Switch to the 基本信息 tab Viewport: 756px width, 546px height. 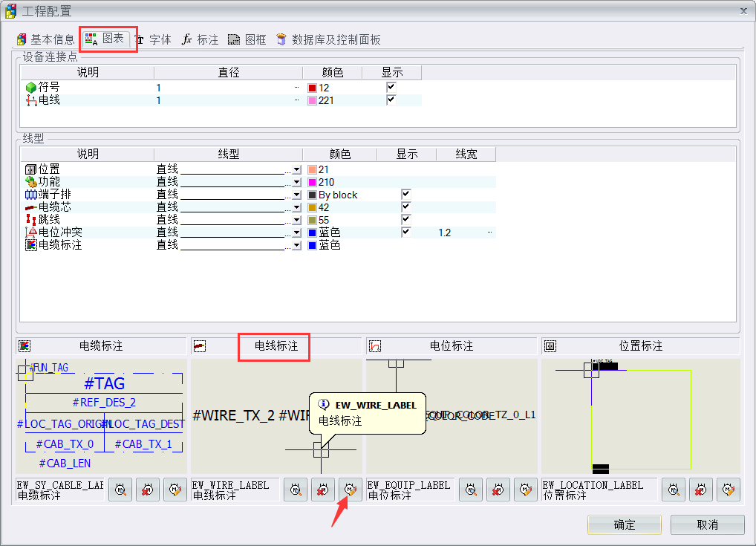click(45, 39)
